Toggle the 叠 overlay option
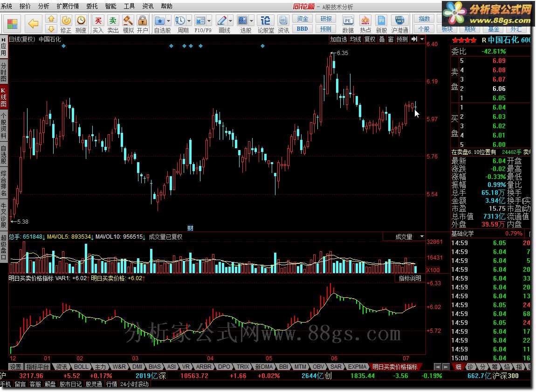Screen dimensions: 536x392 pyautogui.click(x=382, y=39)
